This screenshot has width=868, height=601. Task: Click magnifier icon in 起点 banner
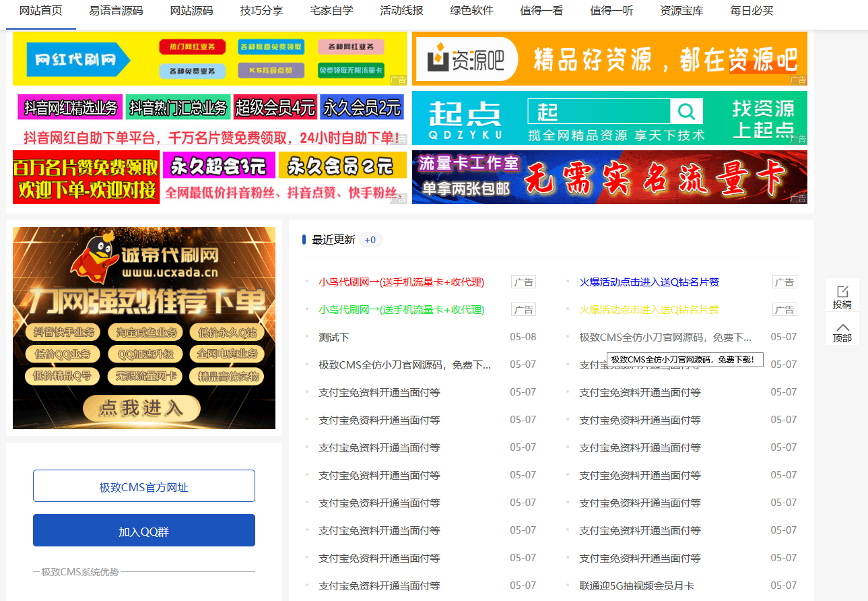(686, 111)
